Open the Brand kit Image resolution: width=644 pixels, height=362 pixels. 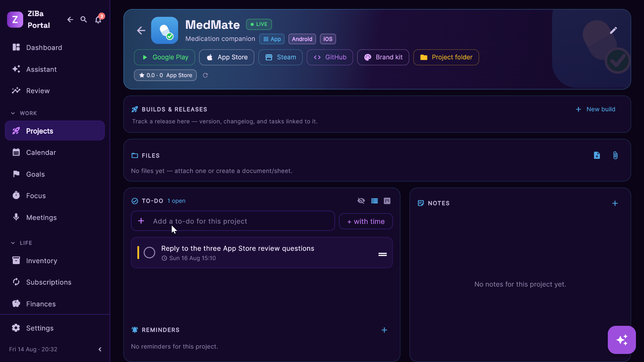383,57
